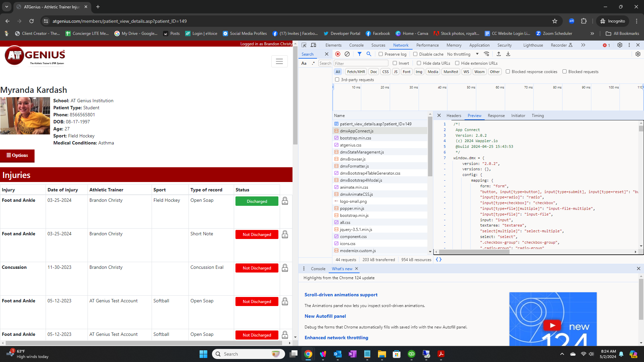Open network conditions wifi icon

[x=486, y=54]
